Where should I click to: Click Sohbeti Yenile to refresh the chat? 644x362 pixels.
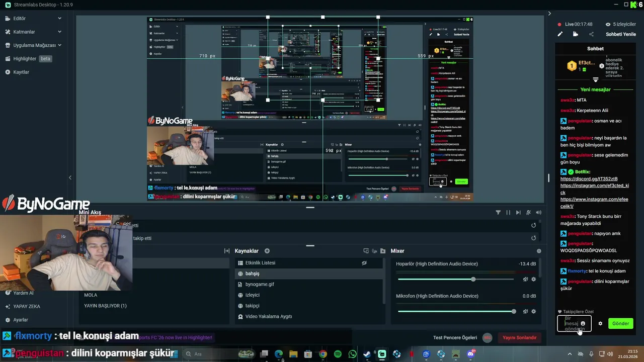click(621, 34)
